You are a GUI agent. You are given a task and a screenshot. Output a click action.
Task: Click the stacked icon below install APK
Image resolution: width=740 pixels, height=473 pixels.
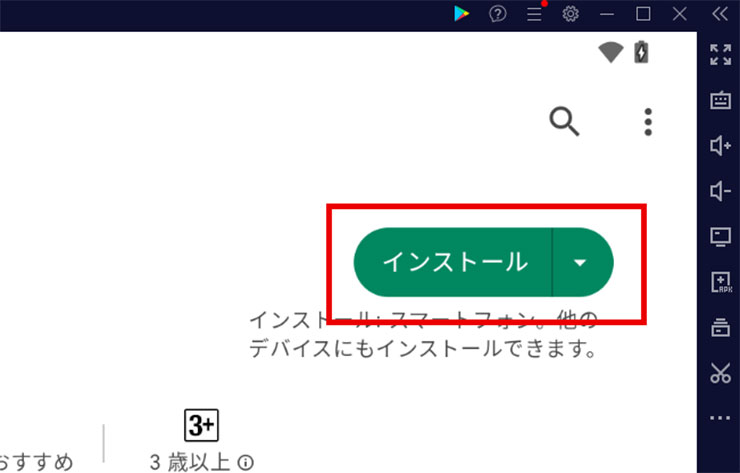coord(720,327)
